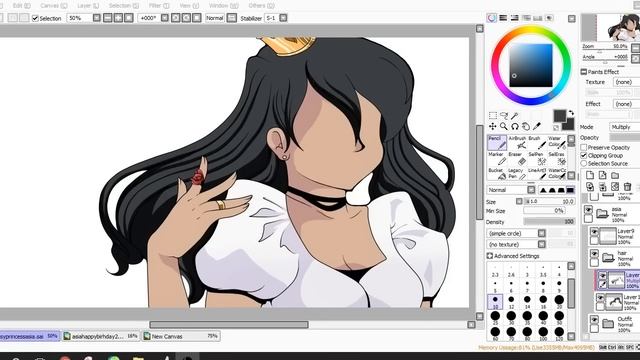Activate the zoom magnifier tool
This screenshot has height=360, width=640.
[504, 127]
